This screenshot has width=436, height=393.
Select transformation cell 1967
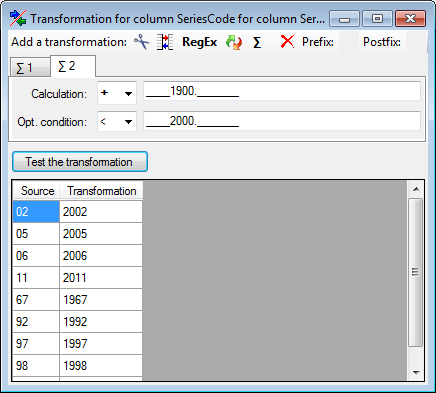coord(101,300)
